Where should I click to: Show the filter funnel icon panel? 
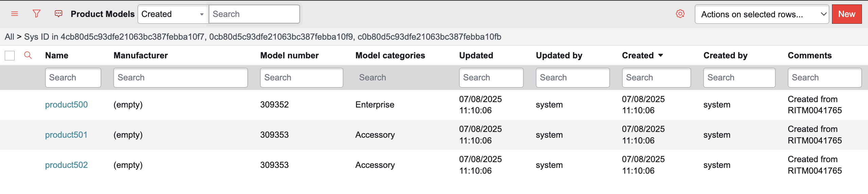pyautogui.click(x=36, y=14)
